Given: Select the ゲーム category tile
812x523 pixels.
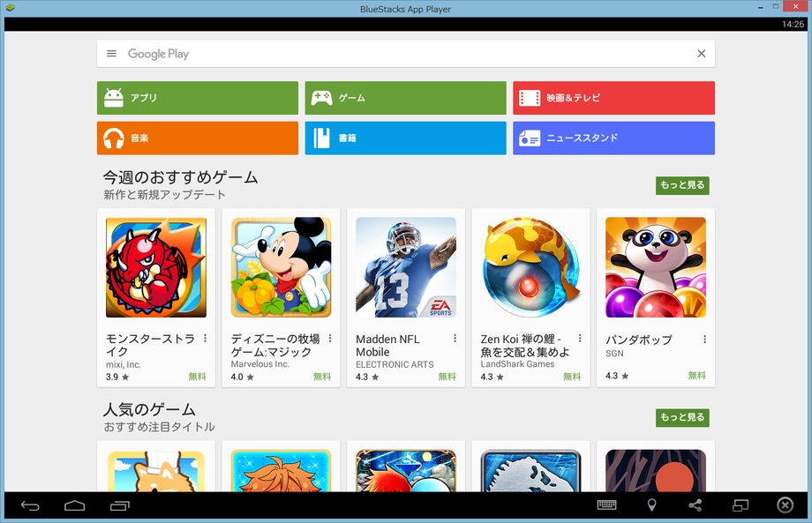Looking at the screenshot, I should [405, 98].
